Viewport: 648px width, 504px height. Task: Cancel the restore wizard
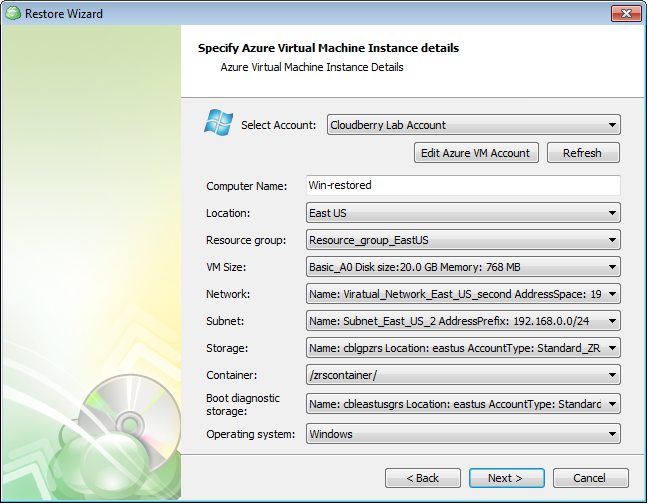(x=591, y=478)
